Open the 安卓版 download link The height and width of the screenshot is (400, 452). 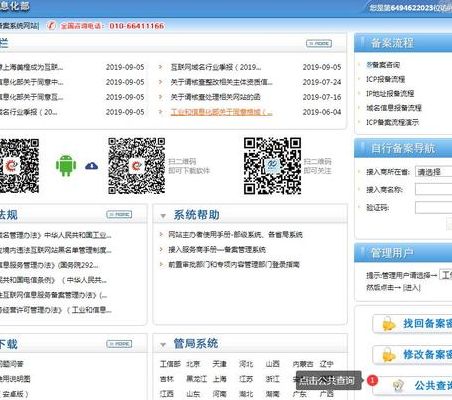click(14, 394)
